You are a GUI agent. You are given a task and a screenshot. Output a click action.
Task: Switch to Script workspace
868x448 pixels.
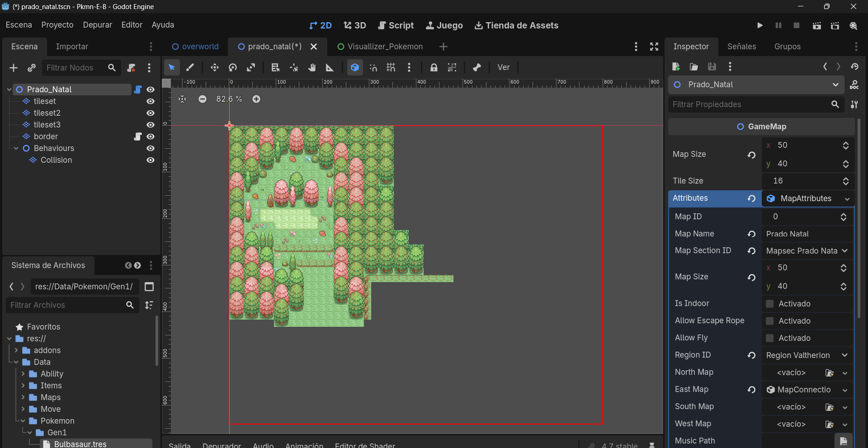click(x=396, y=25)
